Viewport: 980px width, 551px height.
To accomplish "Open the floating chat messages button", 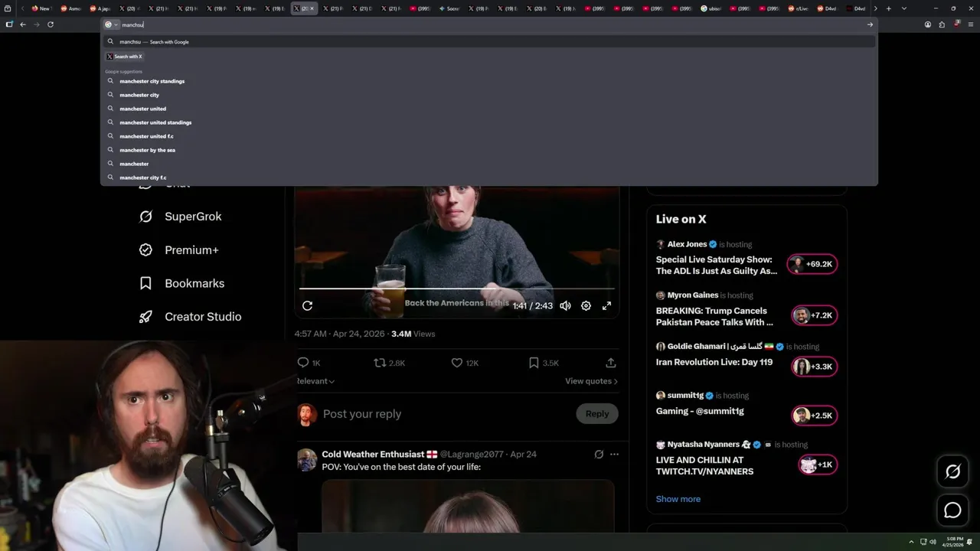I will click(952, 510).
